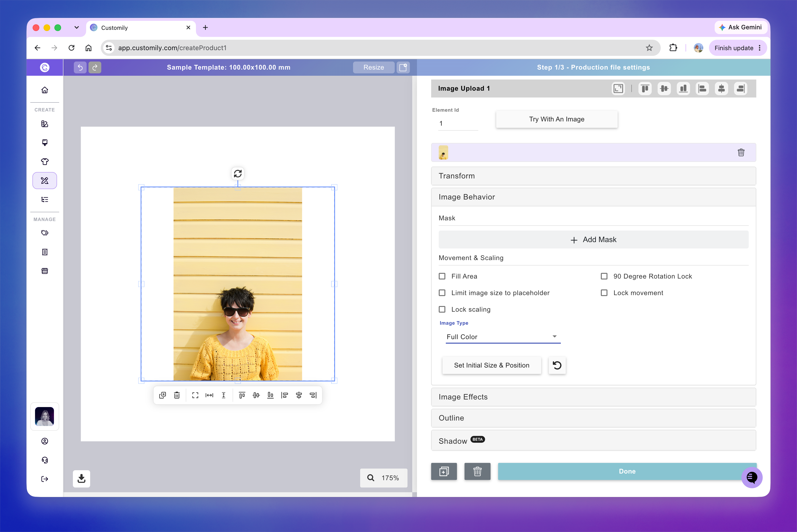Click the duplicate element button beside Done
The height and width of the screenshot is (532, 797).
(x=444, y=471)
